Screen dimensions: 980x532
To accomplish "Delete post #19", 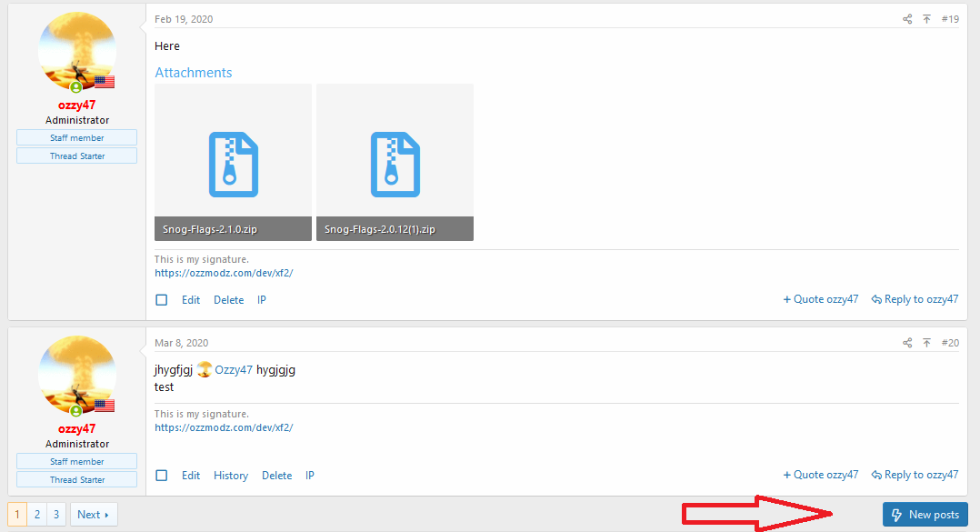I will coord(228,300).
